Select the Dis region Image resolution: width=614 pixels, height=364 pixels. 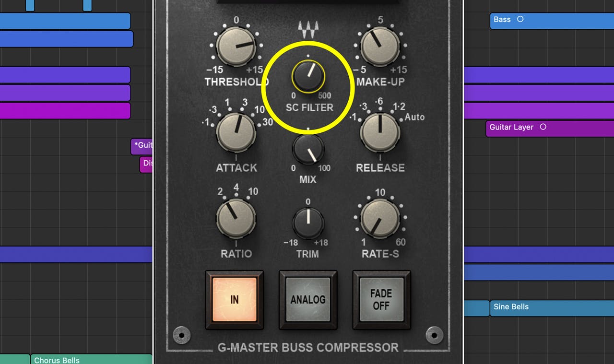coord(146,164)
